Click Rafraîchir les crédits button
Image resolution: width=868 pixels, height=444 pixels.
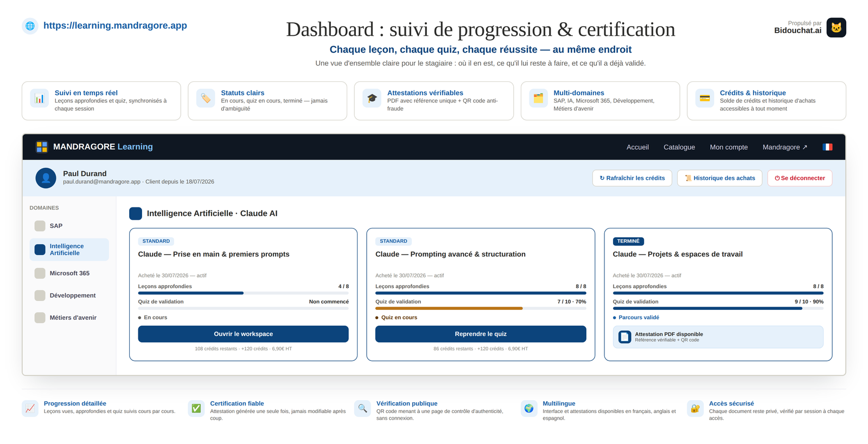(632, 178)
